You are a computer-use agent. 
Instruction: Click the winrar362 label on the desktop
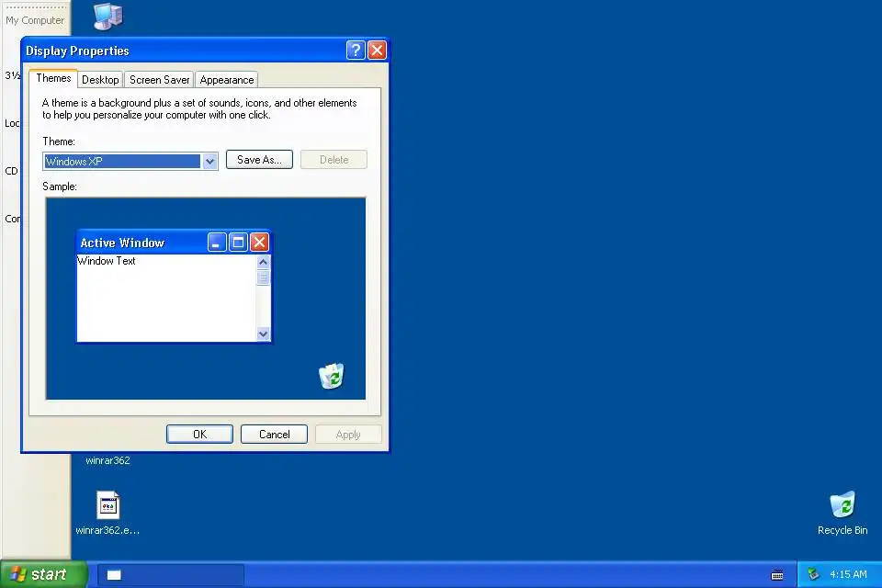point(107,460)
